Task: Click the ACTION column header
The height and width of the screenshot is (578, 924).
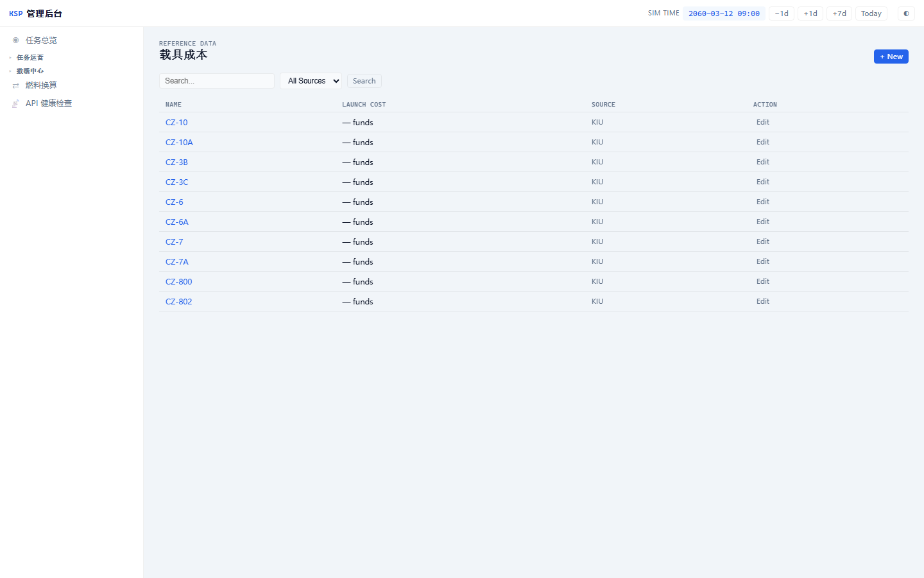Action: pos(765,105)
